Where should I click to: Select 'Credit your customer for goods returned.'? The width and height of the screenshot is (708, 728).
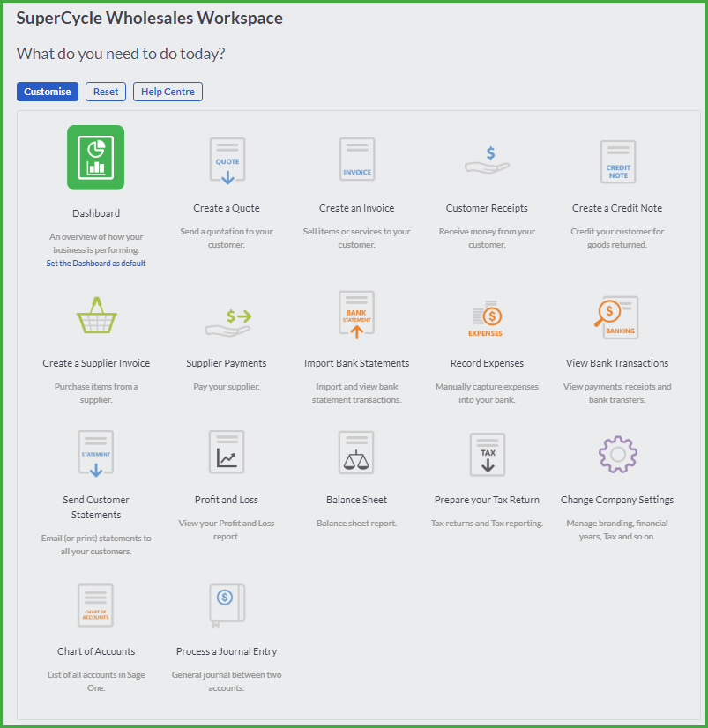pos(617,238)
